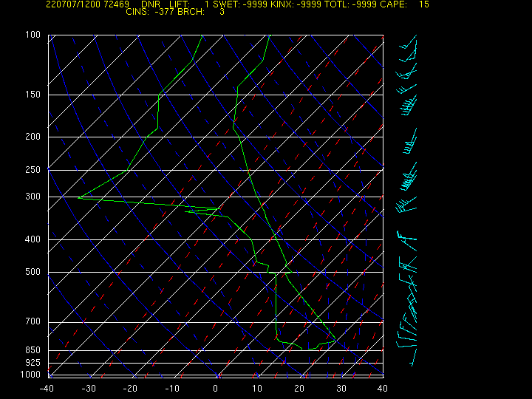
Task: Click the BRCH: 3 value
Action: (x=201, y=12)
